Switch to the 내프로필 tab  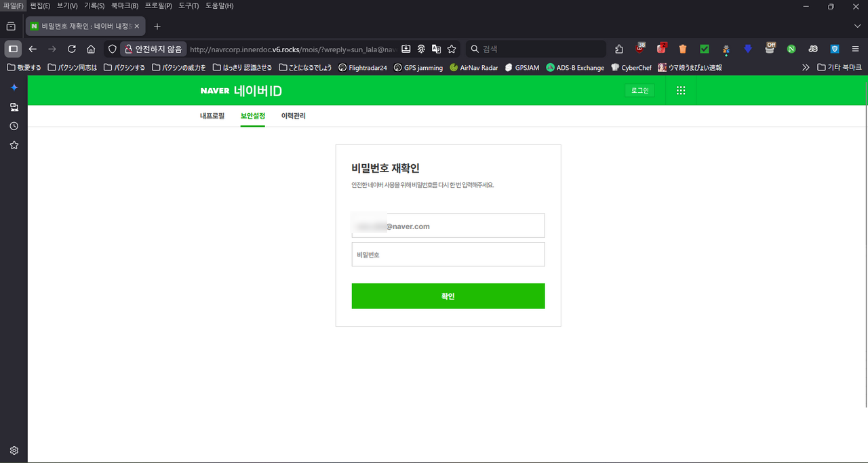(212, 116)
